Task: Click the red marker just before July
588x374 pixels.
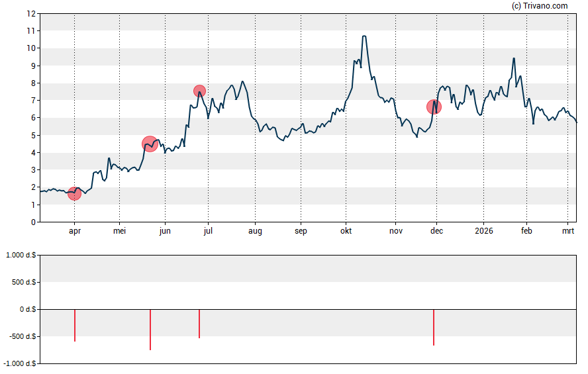Action: click(x=199, y=91)
